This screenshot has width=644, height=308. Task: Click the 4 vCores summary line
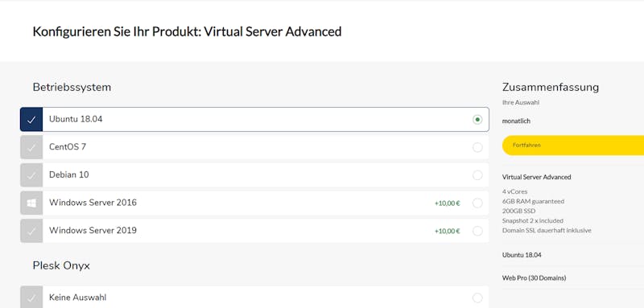(514, 191)
